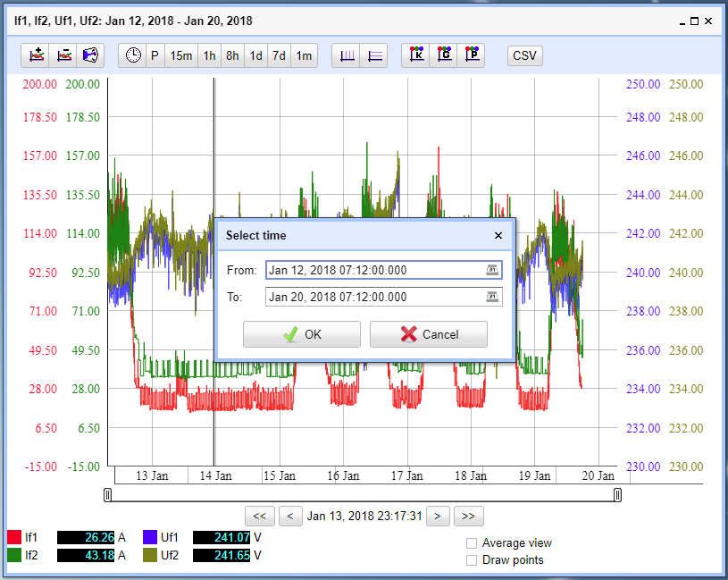Click the Uf1 value 241.07 readout
The image size is (728, 580).
(222, 537)
